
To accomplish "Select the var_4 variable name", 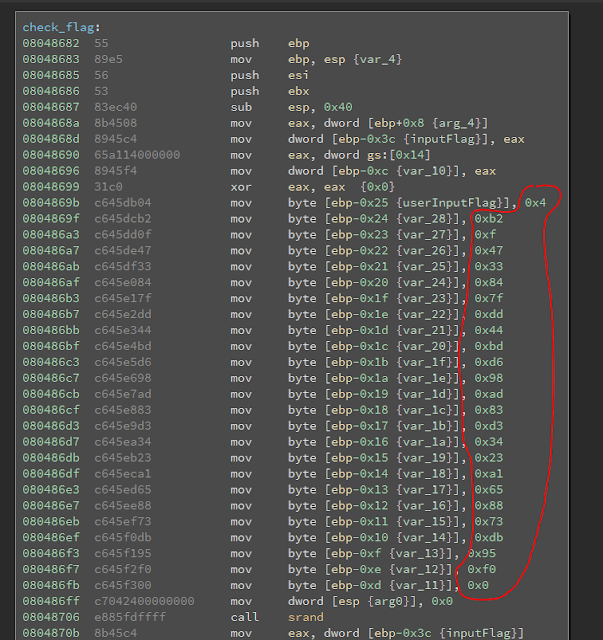I will 378,59.
